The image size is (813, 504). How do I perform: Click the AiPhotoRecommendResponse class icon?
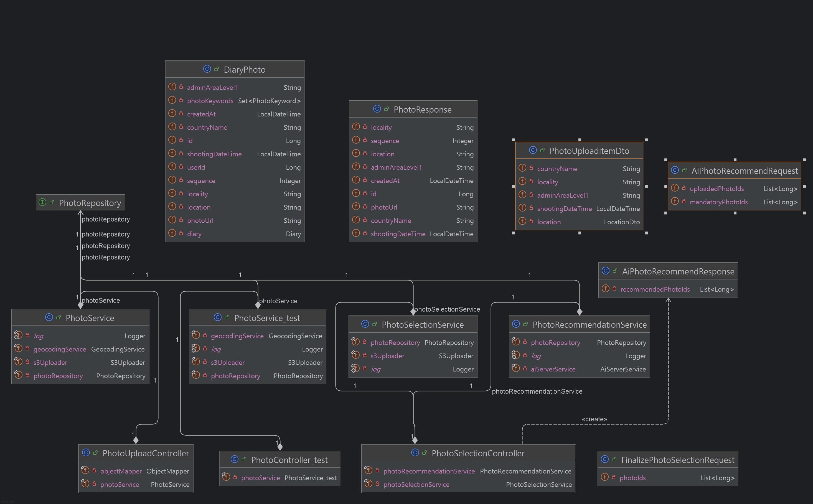(605, 271)
